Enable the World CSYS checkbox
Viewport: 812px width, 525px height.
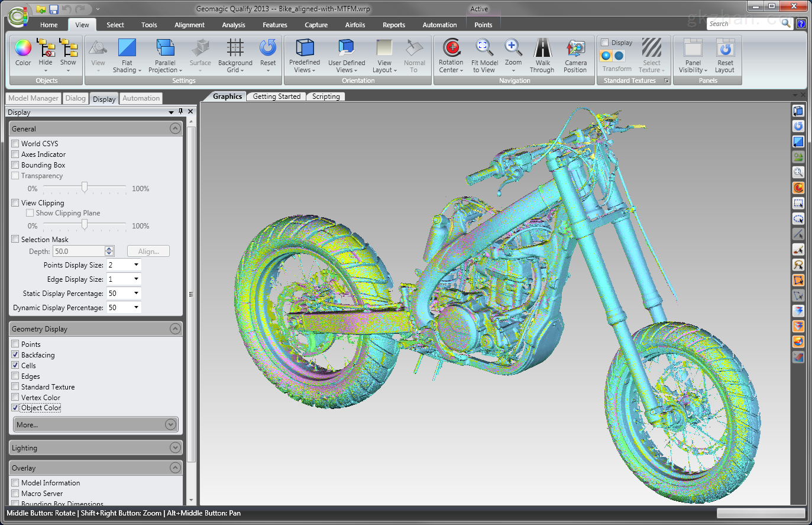pos(15,143)
